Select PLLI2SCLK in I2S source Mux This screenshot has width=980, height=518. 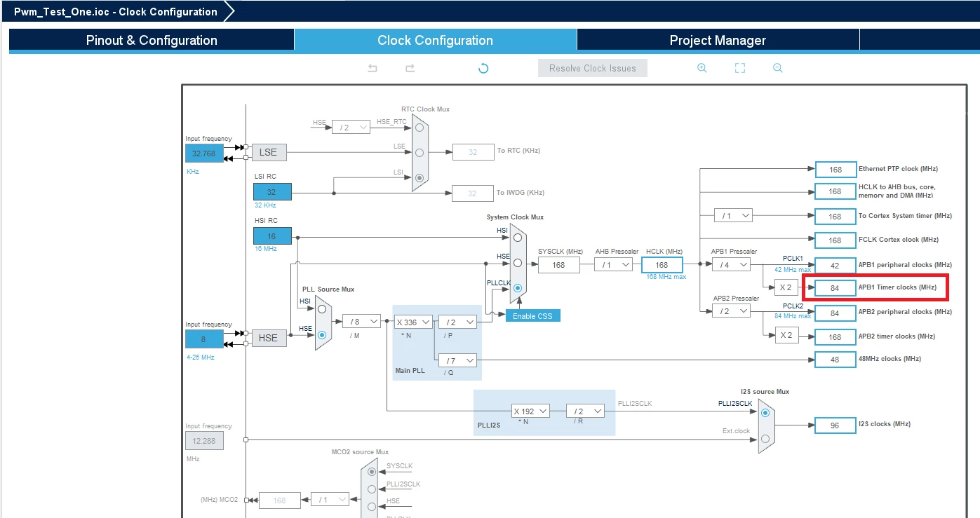coord(765,413)
